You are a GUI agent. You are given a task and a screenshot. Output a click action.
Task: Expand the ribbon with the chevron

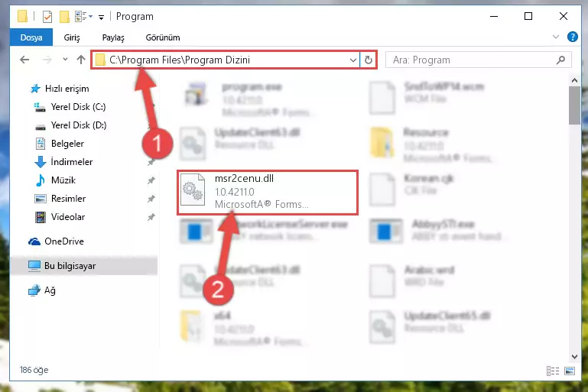click(556, 37)
